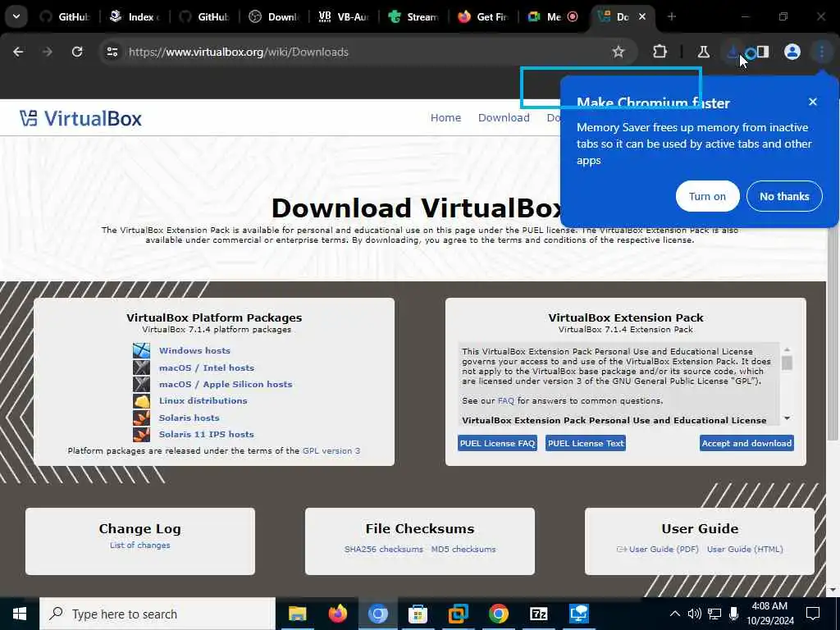Image resolution: width=840 pixels, height=630 pixels.
Task: Open the Extensions puzzle icon
Action: click(660, 52)
